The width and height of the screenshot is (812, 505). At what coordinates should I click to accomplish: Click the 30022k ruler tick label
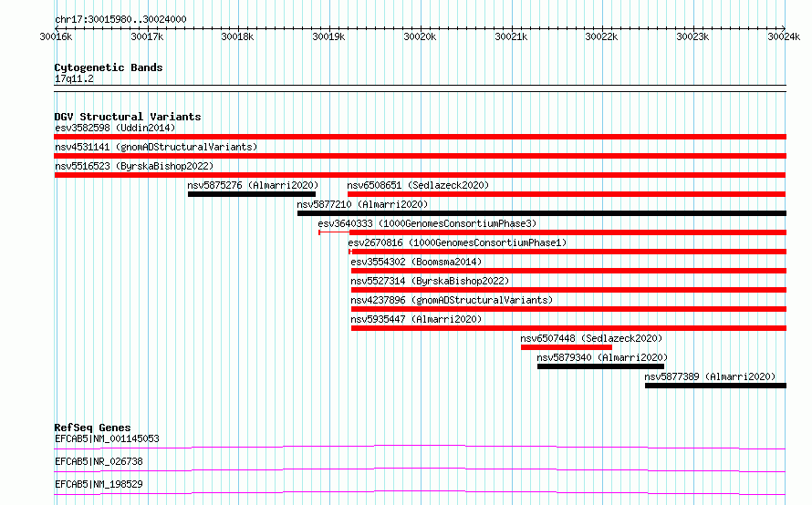tap(602, 36)
